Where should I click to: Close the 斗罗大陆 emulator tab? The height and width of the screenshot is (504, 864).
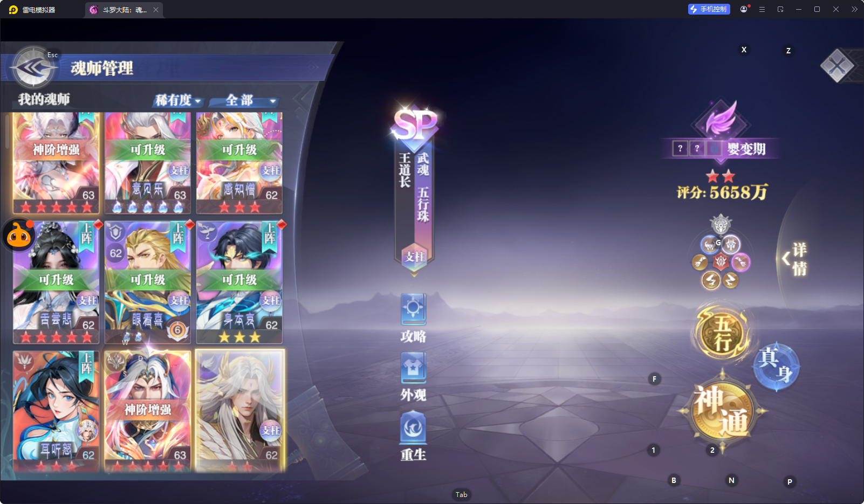click(x=156, y=10)
